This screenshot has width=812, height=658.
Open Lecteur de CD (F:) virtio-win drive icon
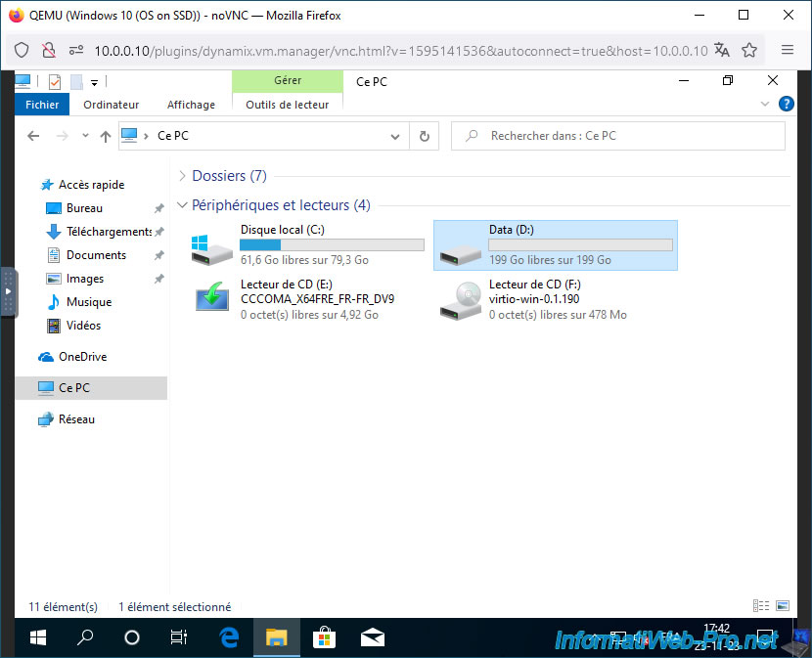(x=460, y=301)
